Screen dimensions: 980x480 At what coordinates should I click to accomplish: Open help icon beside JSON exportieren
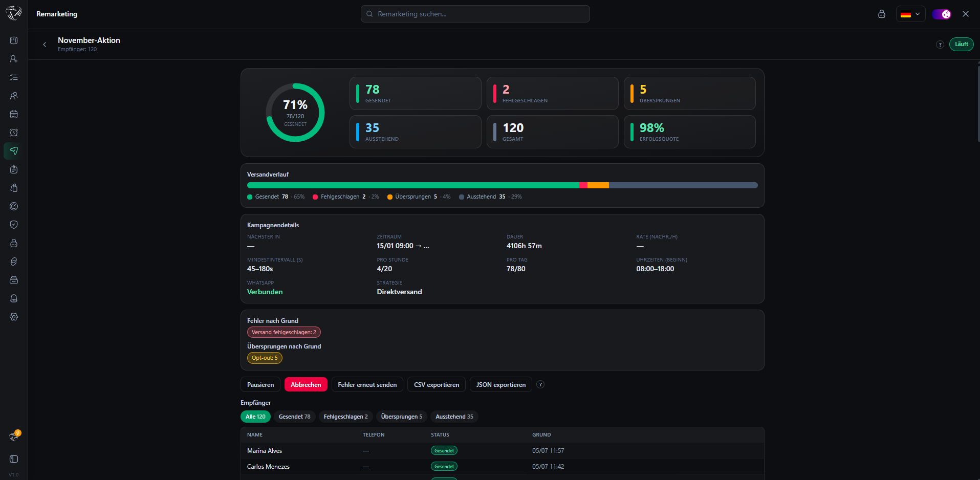click(x=540, y=385)
